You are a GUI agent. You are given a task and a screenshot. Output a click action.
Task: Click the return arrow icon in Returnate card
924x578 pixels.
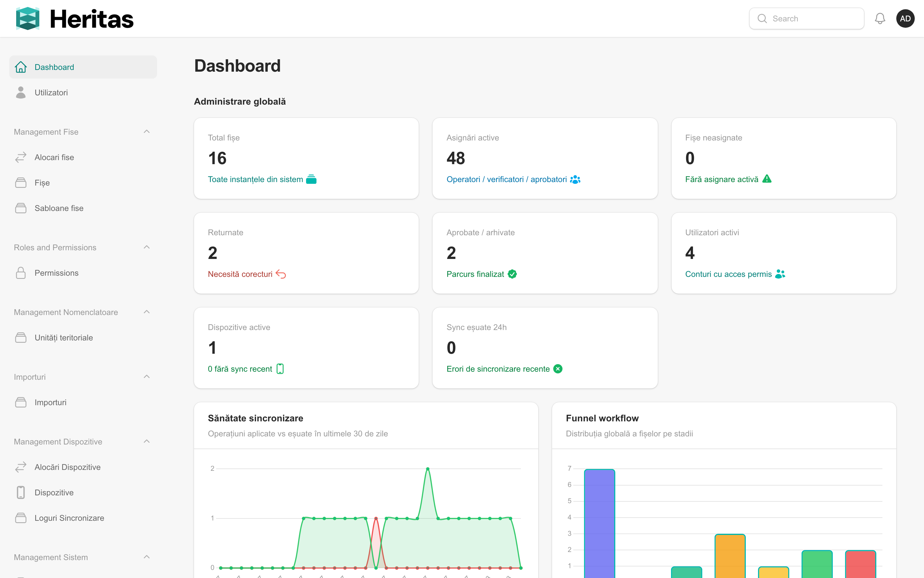click(281, 274)
